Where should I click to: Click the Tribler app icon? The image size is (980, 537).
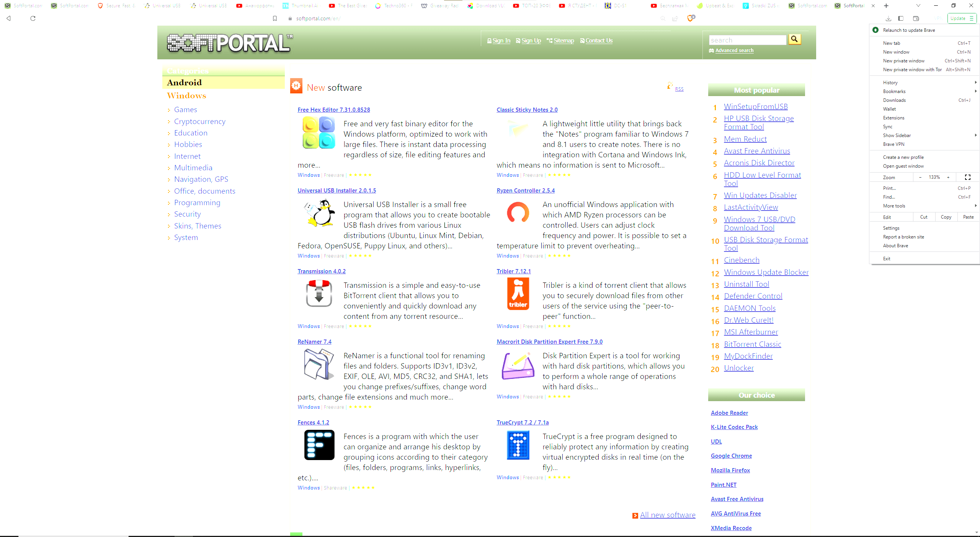[x=518, y=294]
